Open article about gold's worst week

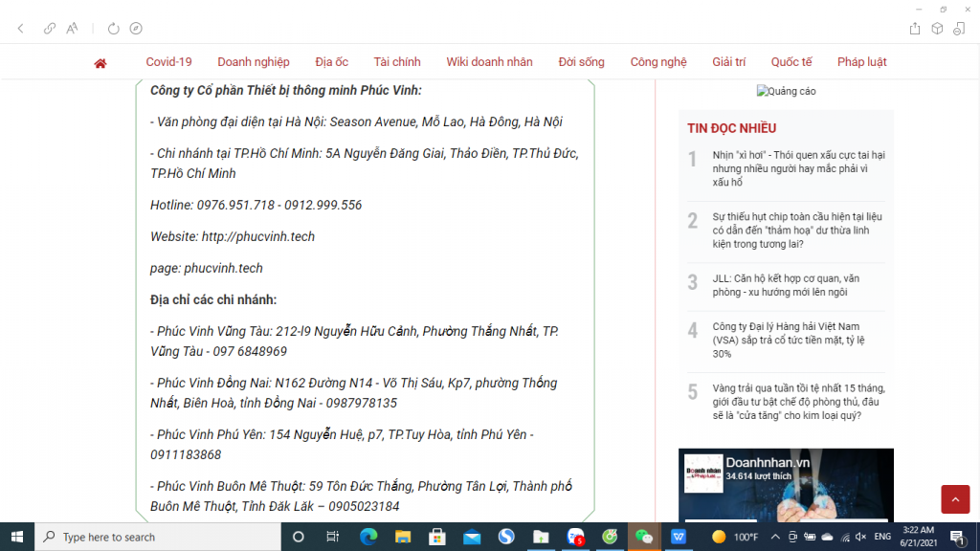tap(799, 402)
